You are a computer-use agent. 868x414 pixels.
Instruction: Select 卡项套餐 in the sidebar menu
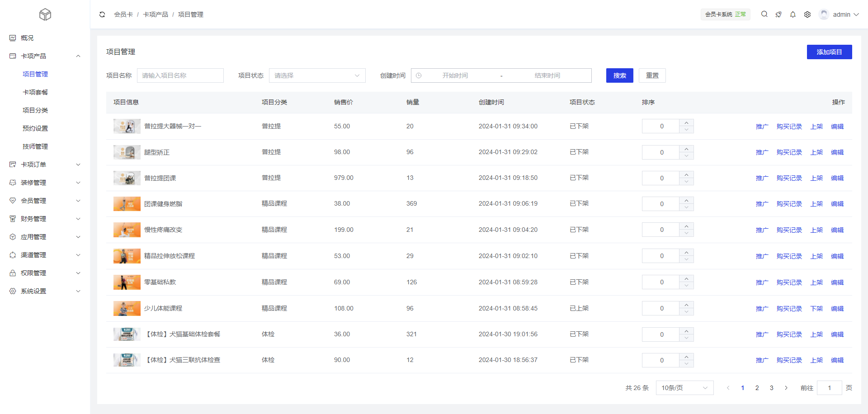[x=35, y=92]
